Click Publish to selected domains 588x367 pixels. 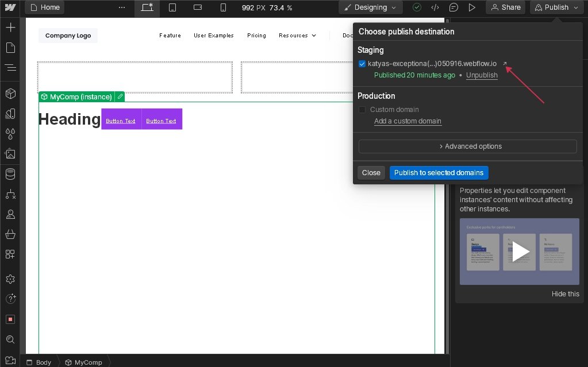click(439, 173)
